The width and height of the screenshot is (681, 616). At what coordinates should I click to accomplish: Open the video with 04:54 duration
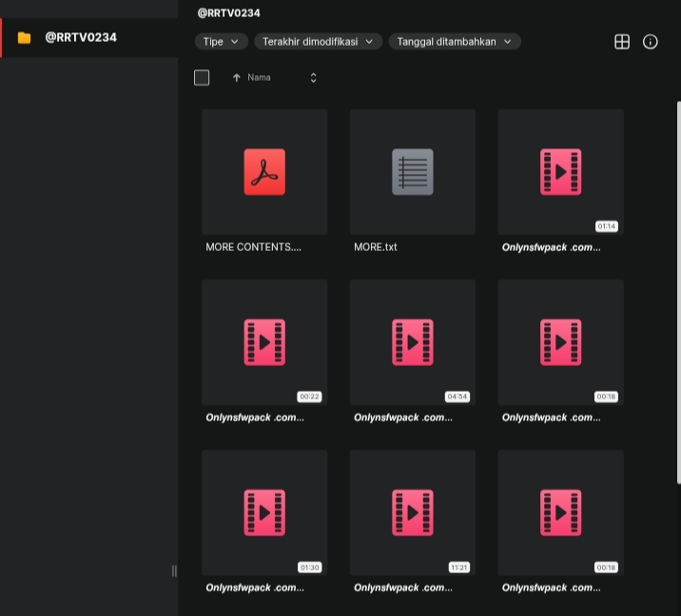413,342
